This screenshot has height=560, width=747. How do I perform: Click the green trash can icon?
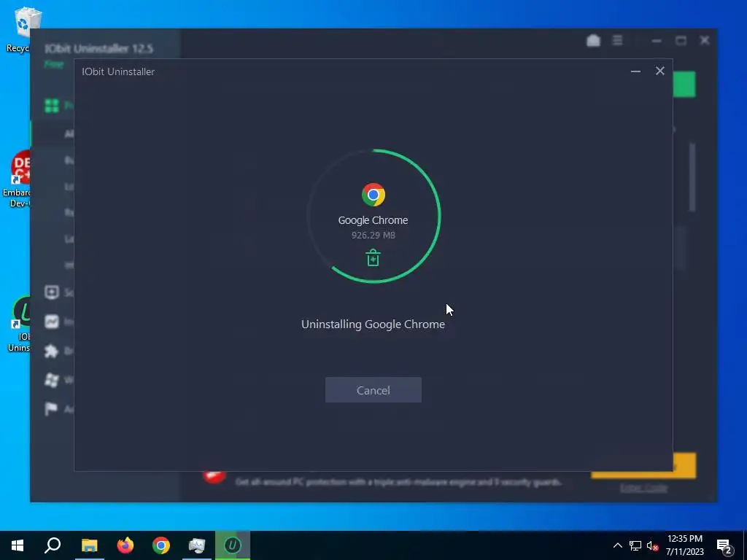(373, 257)
